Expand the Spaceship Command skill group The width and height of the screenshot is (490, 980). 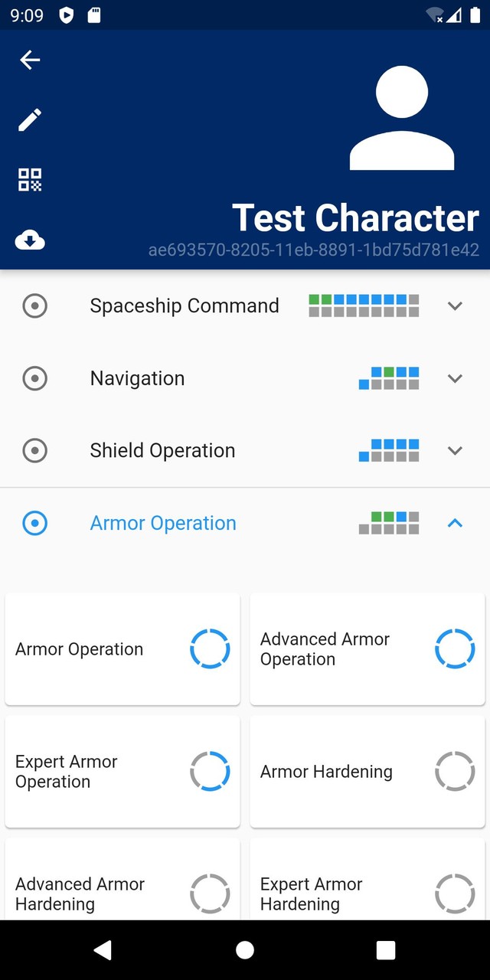click(455, 305)
